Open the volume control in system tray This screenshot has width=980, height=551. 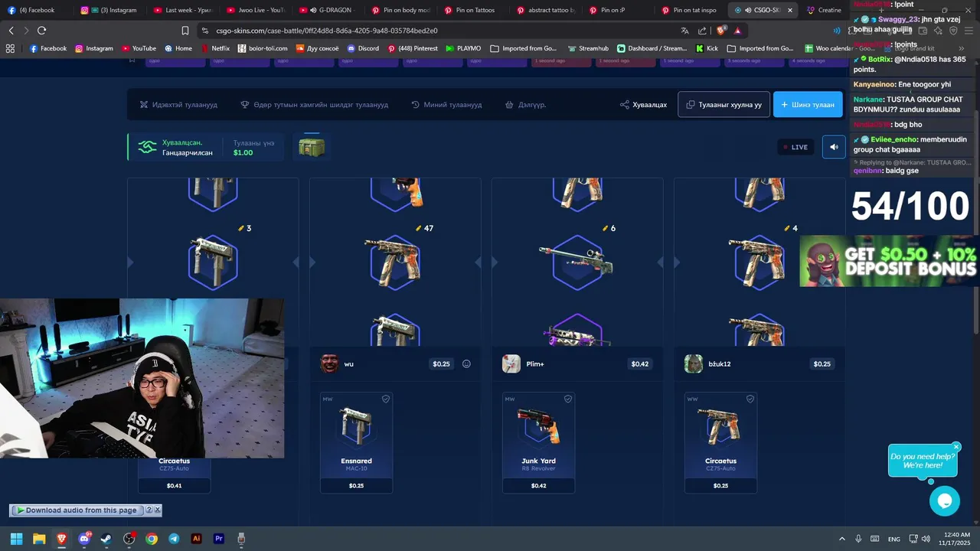point(926,539)
